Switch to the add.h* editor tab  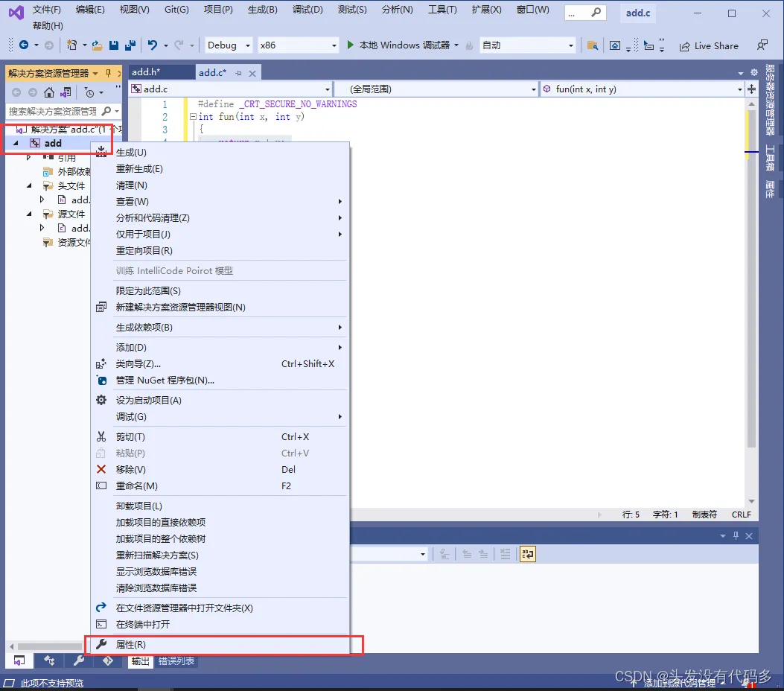pos(161,72)
